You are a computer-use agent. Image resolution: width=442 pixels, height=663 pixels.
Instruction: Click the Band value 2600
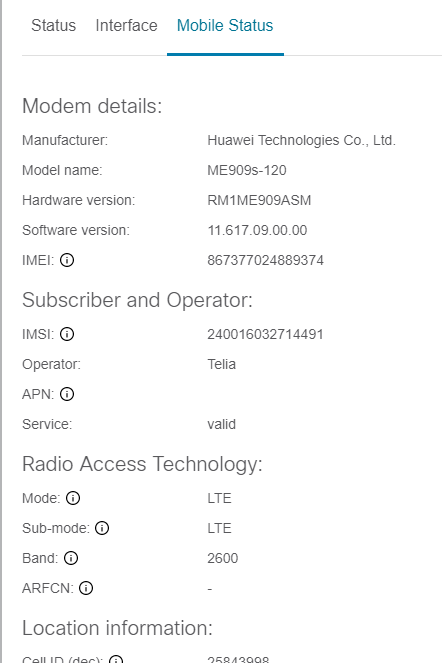(223, 558)
